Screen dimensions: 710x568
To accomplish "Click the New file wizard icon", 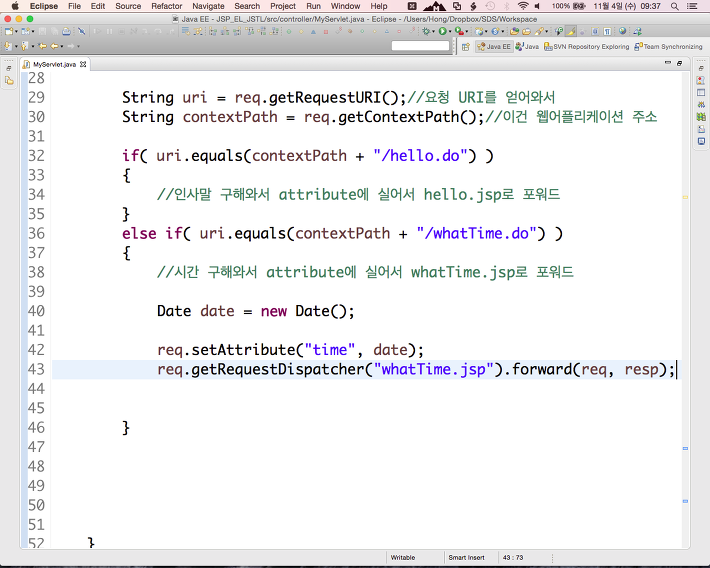I will click(9, 31).
